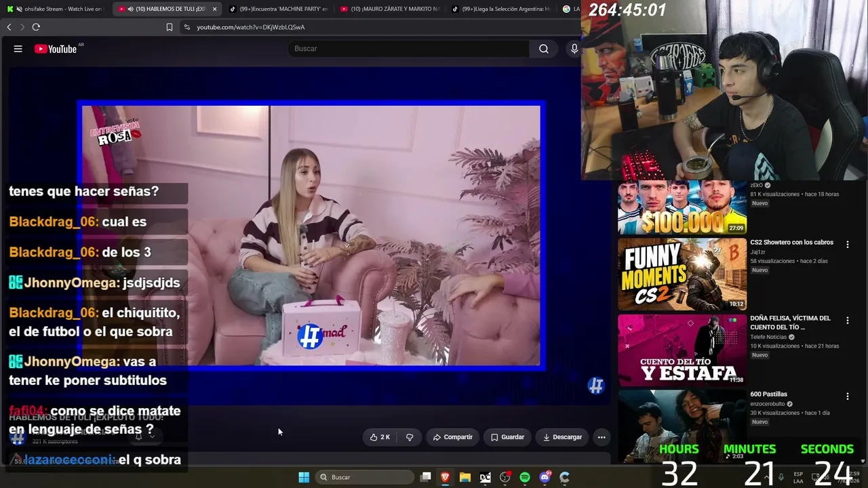Switch to the Google tab labeled LA
The height and width of the screenshot is (488, 868).
tap(570, 9)
